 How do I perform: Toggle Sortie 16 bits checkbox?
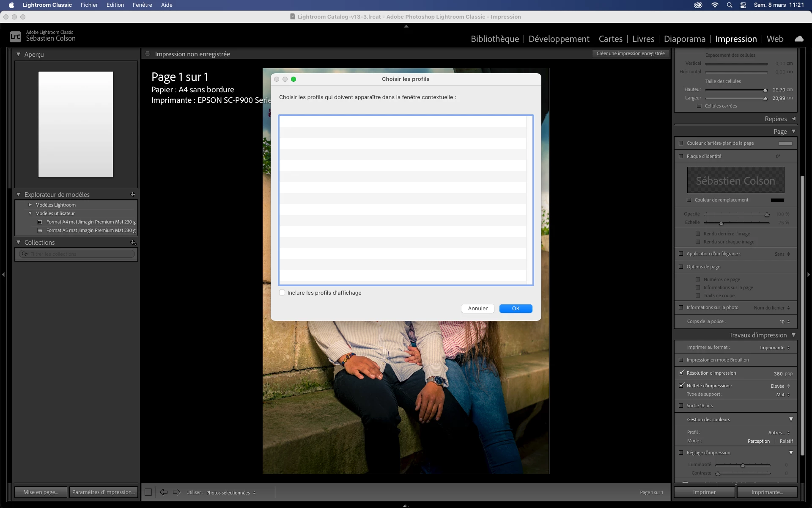tap(681, 406)
